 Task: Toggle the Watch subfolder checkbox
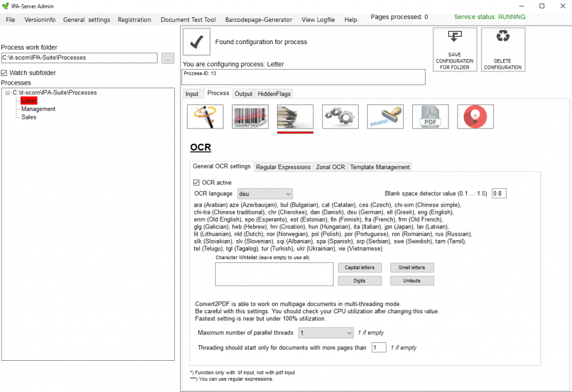5,73
